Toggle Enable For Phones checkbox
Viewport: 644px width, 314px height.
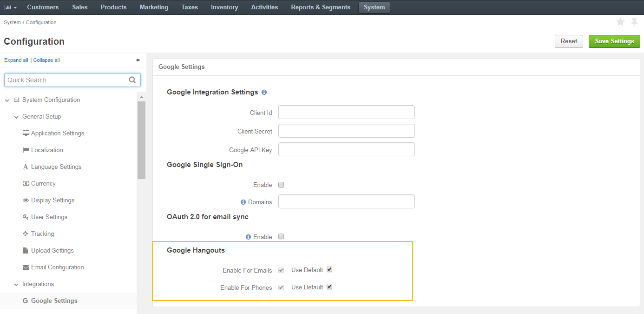point(281,287)
